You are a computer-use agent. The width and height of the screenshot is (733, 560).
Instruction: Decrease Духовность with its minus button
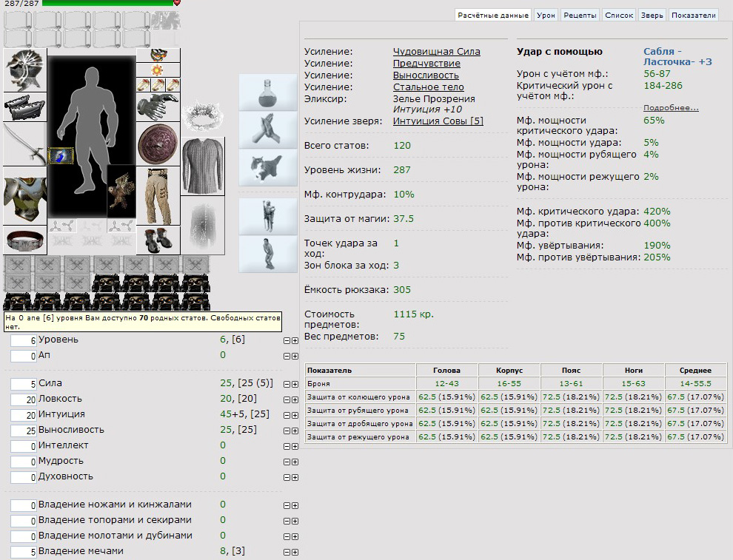[x=287, y=477]
